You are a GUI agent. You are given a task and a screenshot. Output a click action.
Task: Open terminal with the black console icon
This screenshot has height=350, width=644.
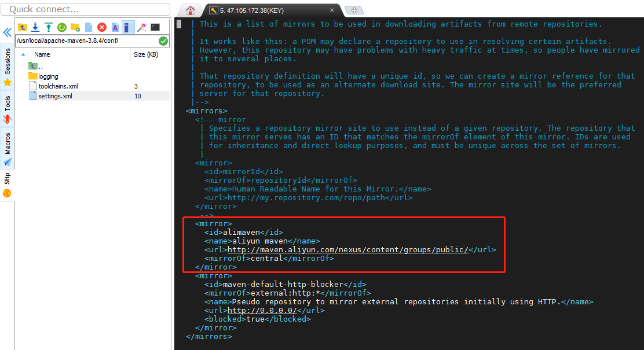click(155, 28)
